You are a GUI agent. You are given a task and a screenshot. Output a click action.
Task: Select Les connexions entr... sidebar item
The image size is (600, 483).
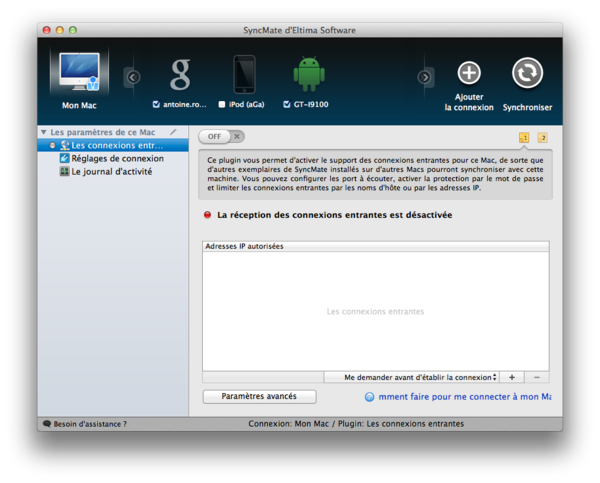[x=113, y=145]
